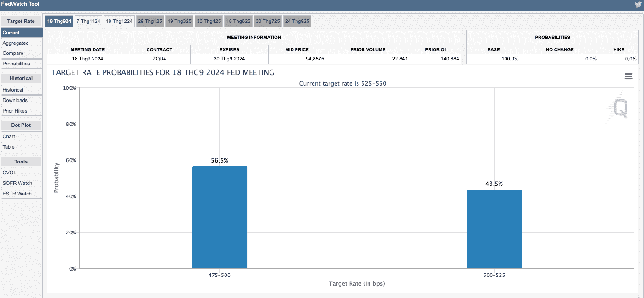Image resolution: width=644 pixels, height=298 pixels.
Task: Open SOFR Watch tool
Action: coord(22,183)
